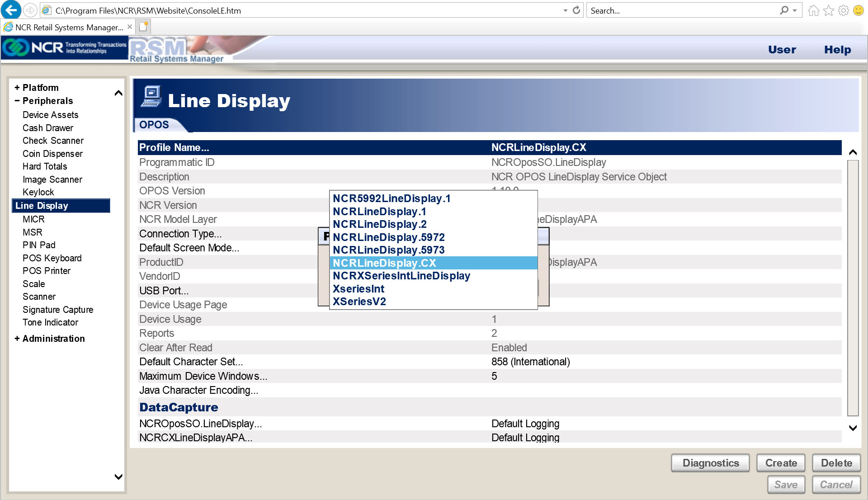Open the Favorites star panel
Image resolution: width=868 pixels, height=500 pixels.
coord(829,10)
